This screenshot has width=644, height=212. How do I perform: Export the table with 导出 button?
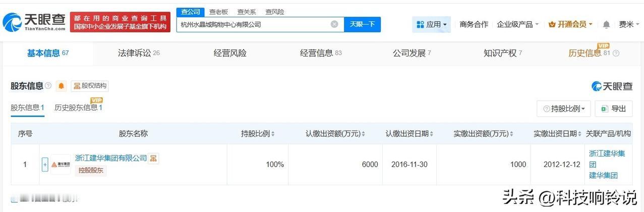point(613,109)
